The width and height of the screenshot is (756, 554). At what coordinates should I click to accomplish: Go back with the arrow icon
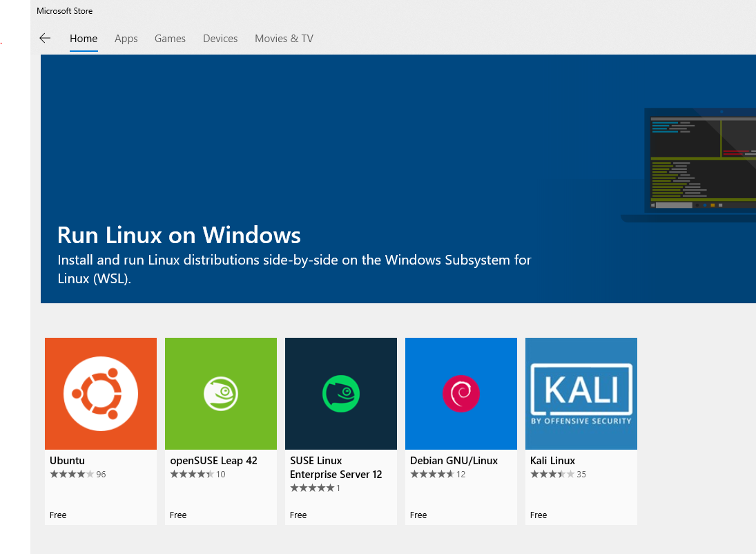click(45, 38)
